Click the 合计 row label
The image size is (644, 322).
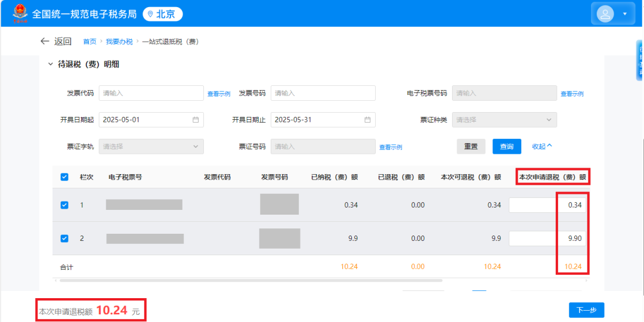click(x=67, y=267)
